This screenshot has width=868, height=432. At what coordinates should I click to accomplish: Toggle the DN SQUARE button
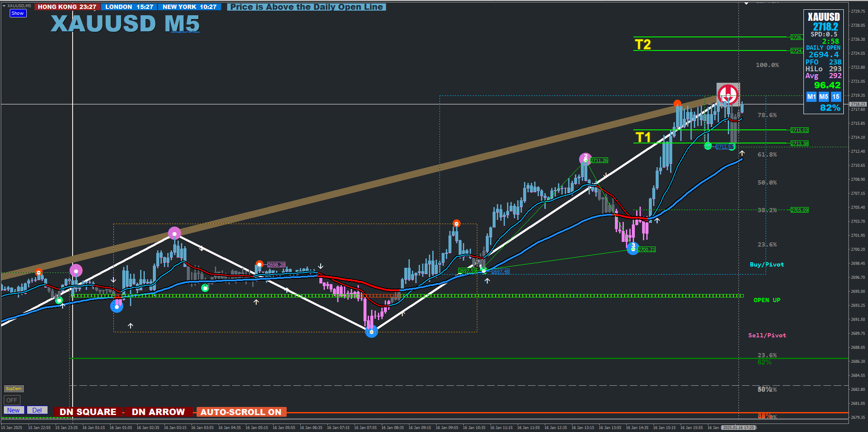coord(88,412)
